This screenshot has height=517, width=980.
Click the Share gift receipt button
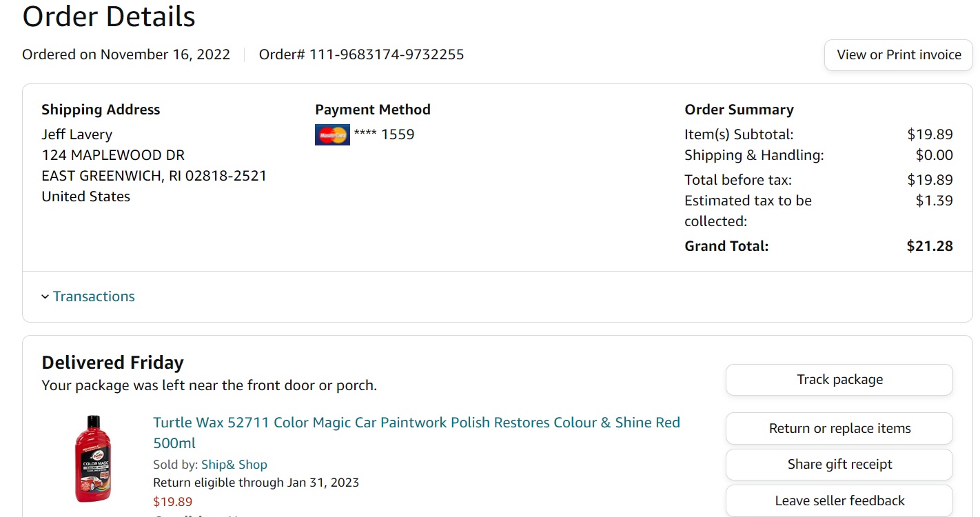pos(839,465)
